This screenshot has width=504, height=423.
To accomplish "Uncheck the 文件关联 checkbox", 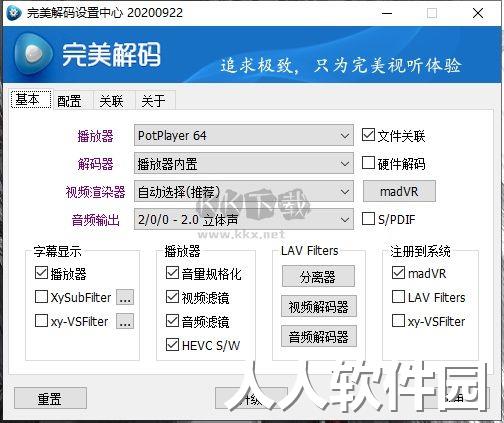I will tap(368, 135).
